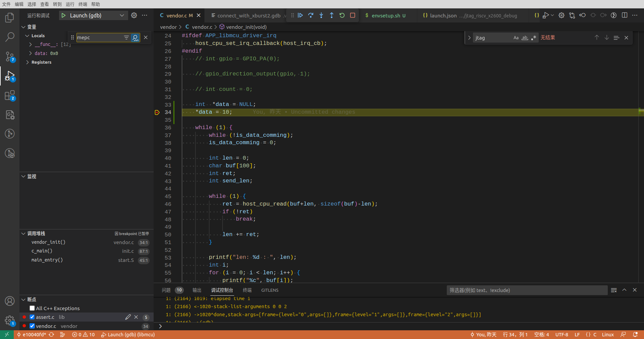Select main_entry() call stack frame
This screenshot has width=644, height=339.
(x=87, y=260)
